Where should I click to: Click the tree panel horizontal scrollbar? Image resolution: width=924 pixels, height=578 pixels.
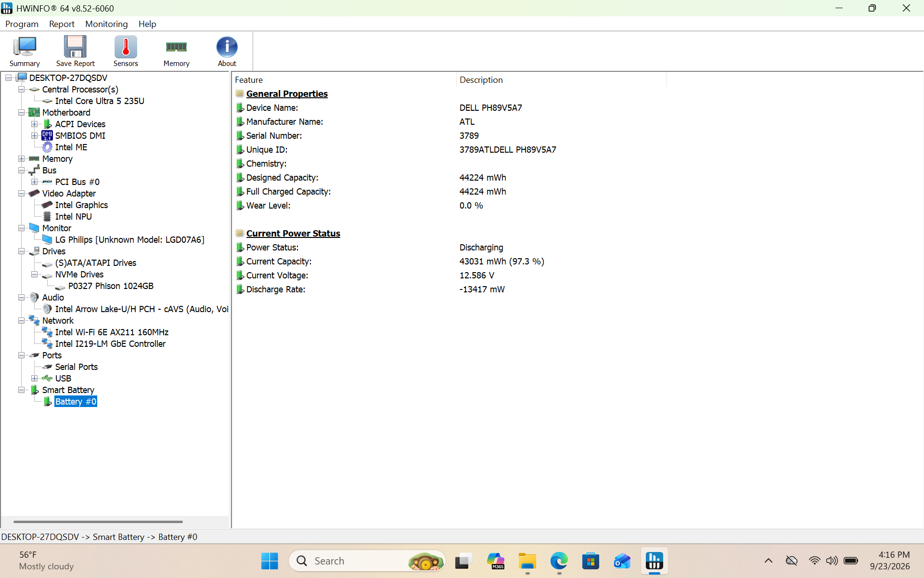tap(98, 522)
